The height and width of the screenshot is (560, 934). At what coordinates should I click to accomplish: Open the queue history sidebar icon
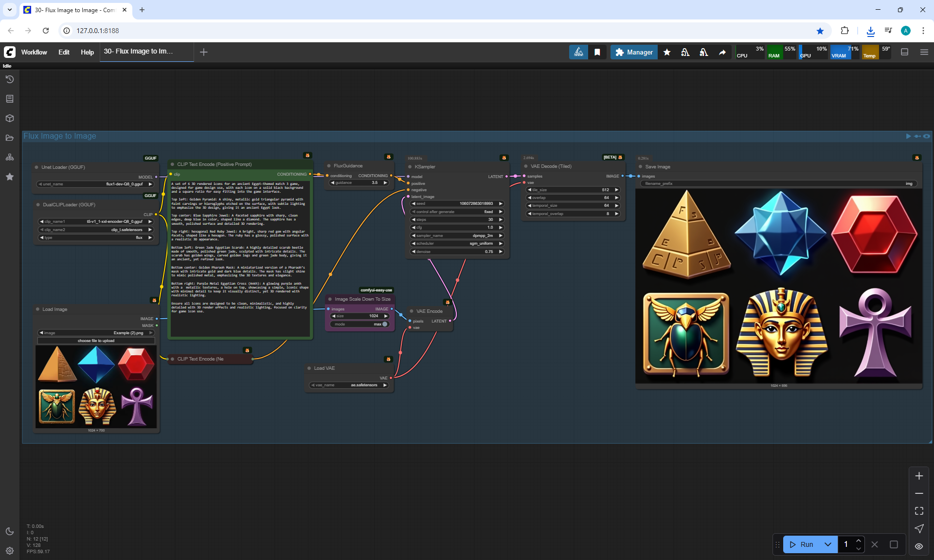10,79
